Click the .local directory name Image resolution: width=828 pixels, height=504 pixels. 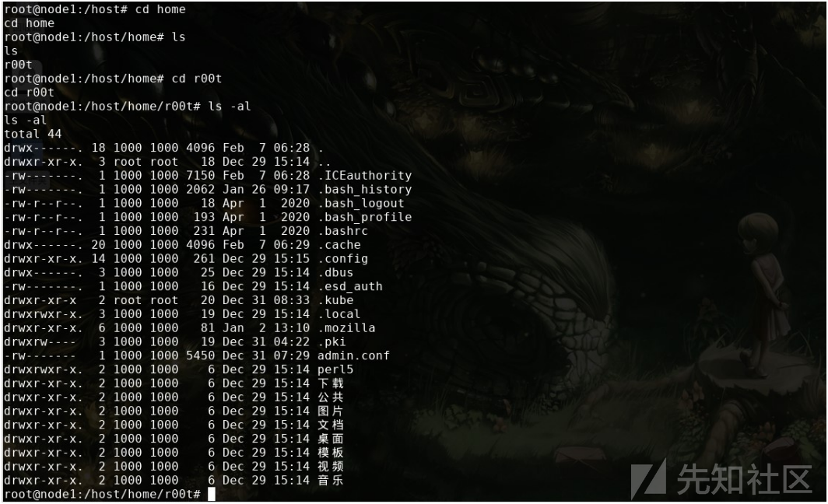point(339,313)
